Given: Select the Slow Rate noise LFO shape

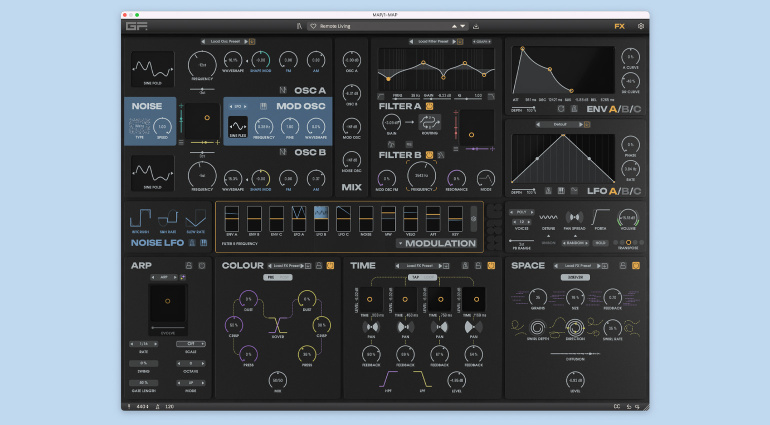Looking at the screenshot, I should (x=195, y=217).
